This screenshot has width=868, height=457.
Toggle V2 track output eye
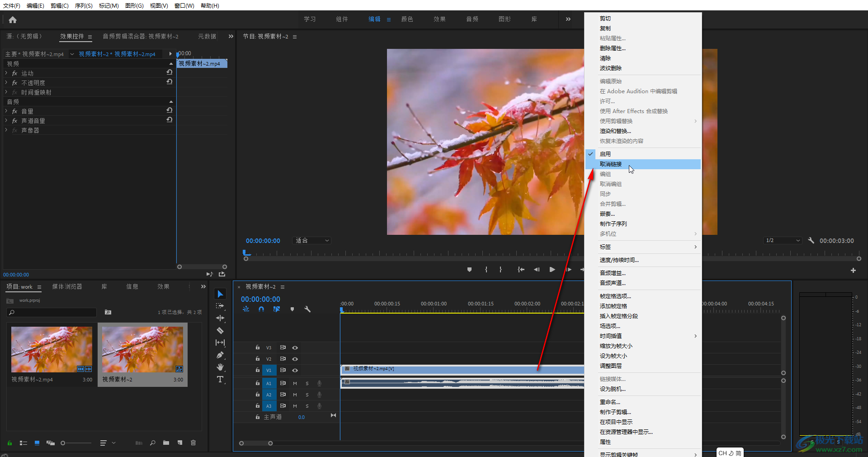[295, 359]
